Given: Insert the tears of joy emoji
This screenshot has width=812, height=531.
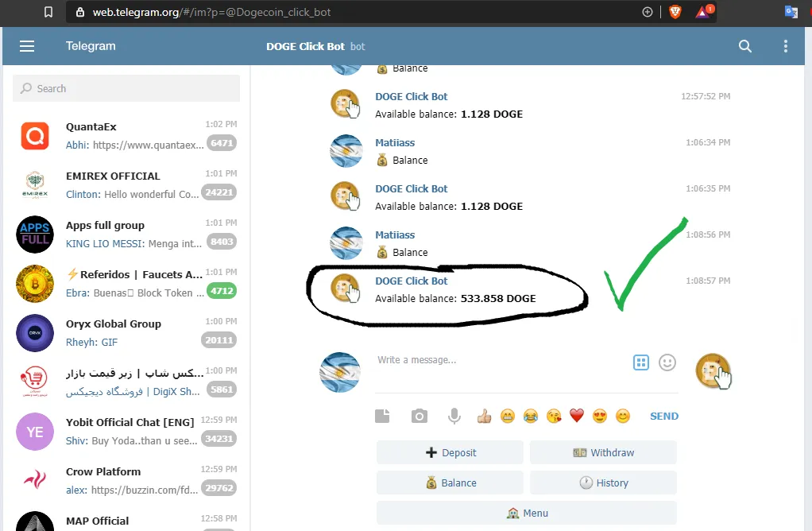Looking at the screenshot, I should coord(530,416).
